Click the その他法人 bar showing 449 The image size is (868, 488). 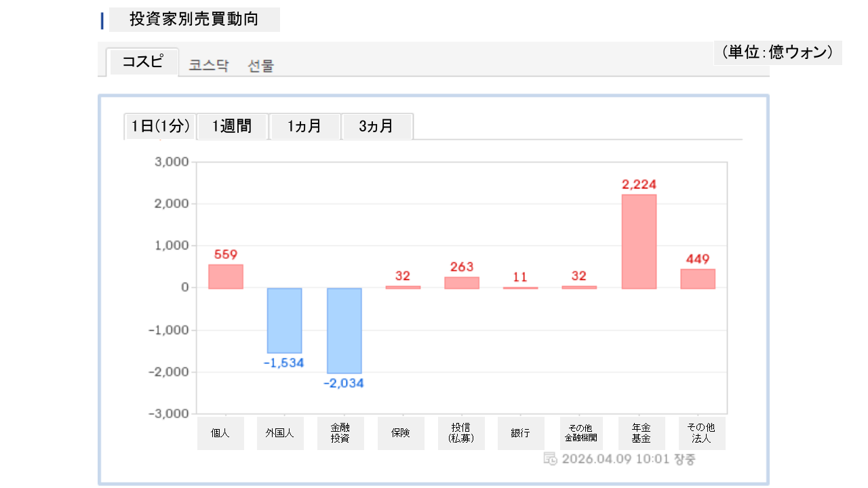pyautogui.click(x=698, y=279)
